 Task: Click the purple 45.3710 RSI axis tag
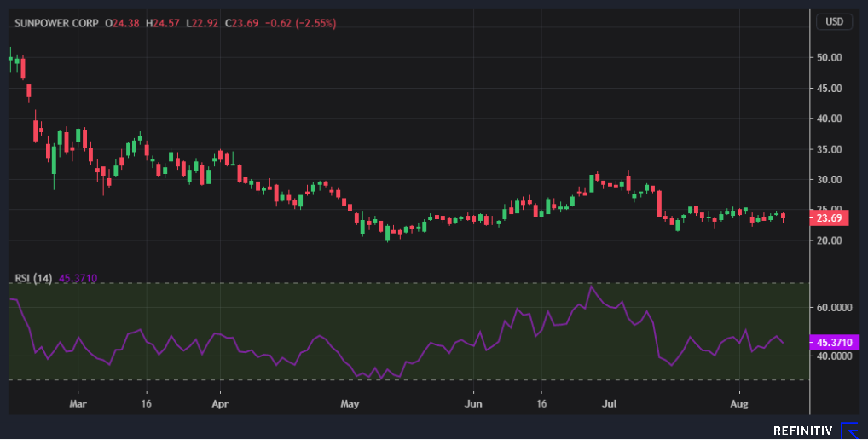(835, 343)
